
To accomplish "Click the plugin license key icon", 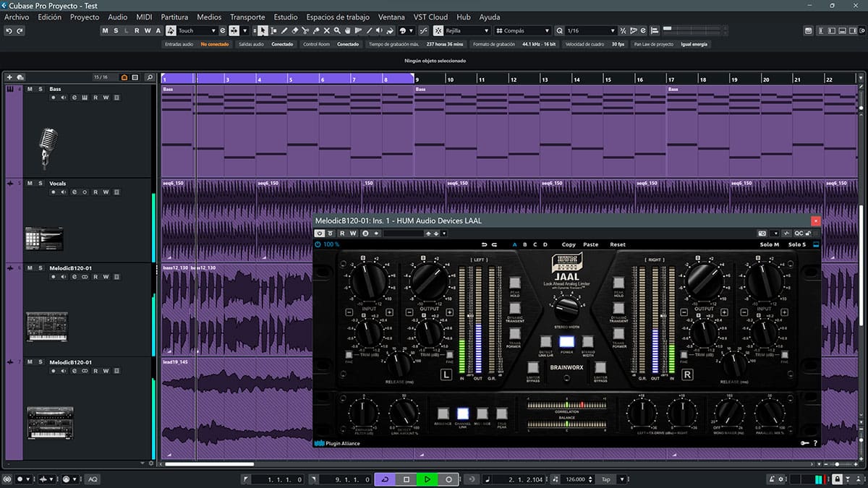I will click(804, 443).
